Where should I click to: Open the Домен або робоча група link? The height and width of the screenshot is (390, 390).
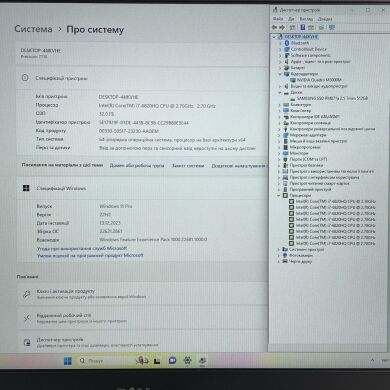(x=137, y=165)
